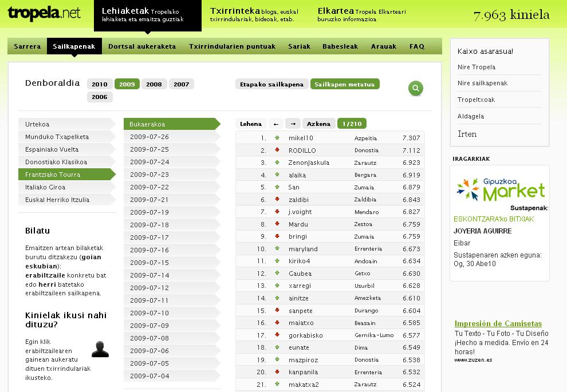Viewport: 567px width, 392px height.
Task: Open user ZenonJaskula's kiniela
Action: (309, 163)
